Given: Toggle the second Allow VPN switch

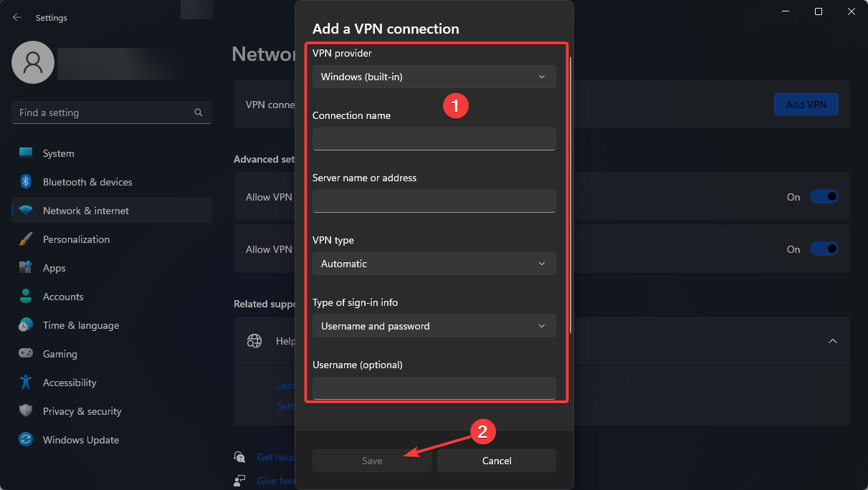Looking at the screenshot, I should click(x=824, y=249).
